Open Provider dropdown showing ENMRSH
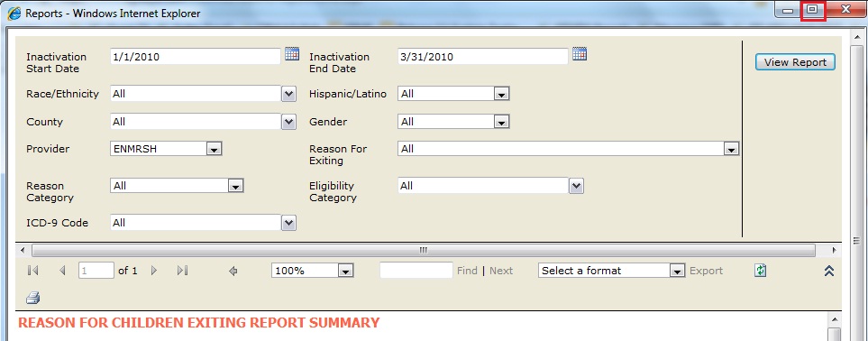868x341 pixels. [x=215, y=149]
